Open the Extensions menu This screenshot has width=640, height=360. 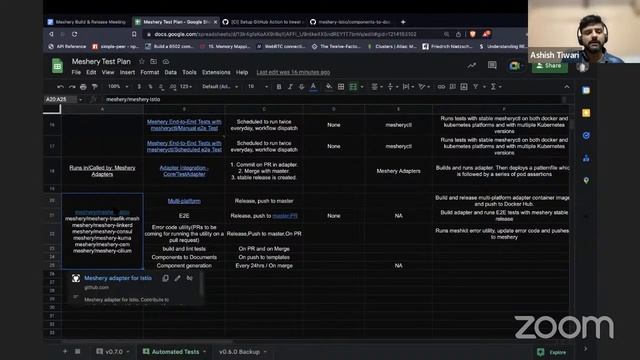click(216, 72)
